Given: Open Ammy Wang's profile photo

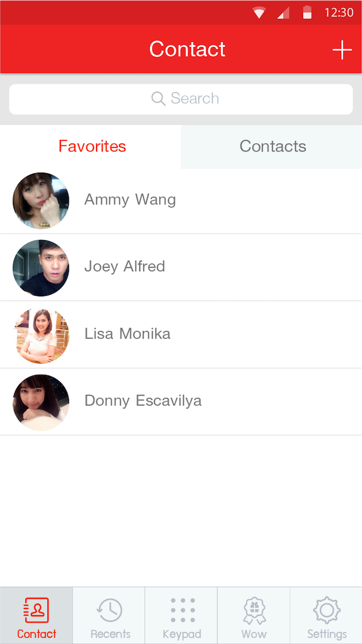Looking at the screenshot, I should click(x=41, y=200).
